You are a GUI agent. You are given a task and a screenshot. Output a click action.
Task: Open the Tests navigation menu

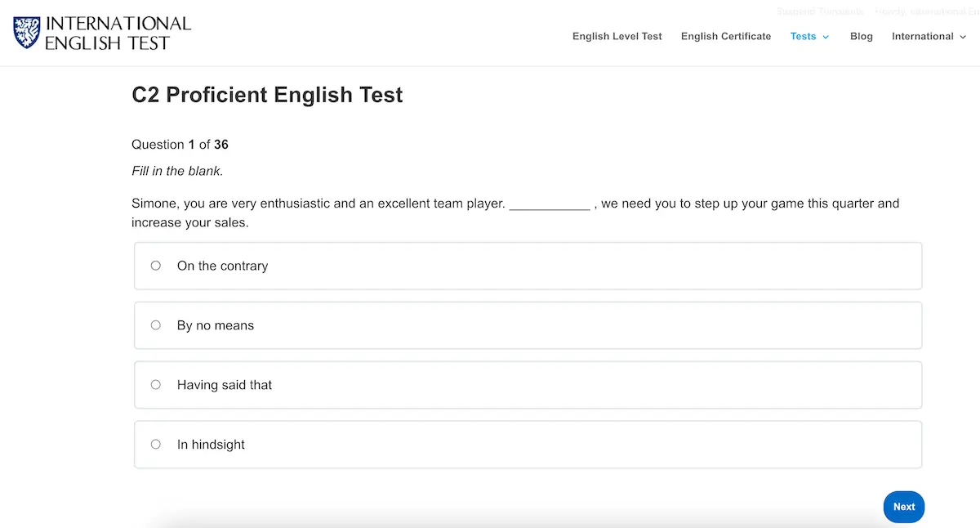coord(802,37)
